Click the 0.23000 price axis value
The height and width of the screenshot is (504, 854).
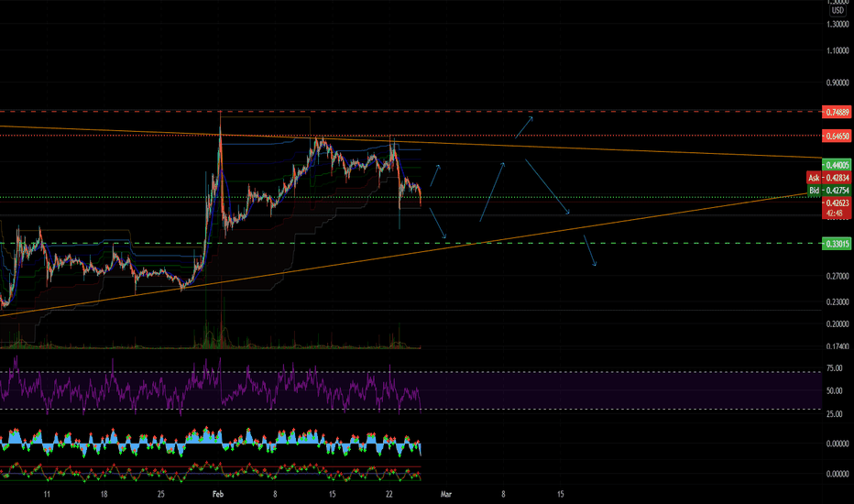click(x=838, y=301)
